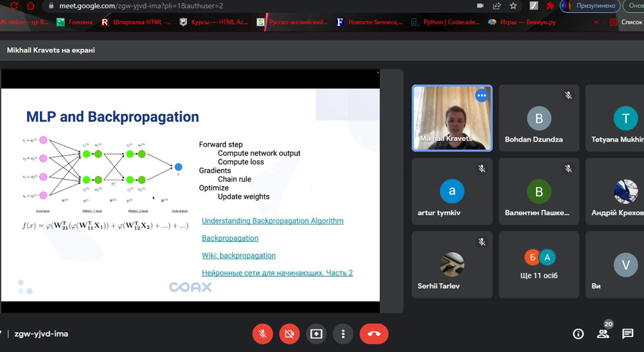644x352 pixels.
Task: Expand the bookmarks overflow chevron
Action: pyautogui.click(x=596, y=22)
